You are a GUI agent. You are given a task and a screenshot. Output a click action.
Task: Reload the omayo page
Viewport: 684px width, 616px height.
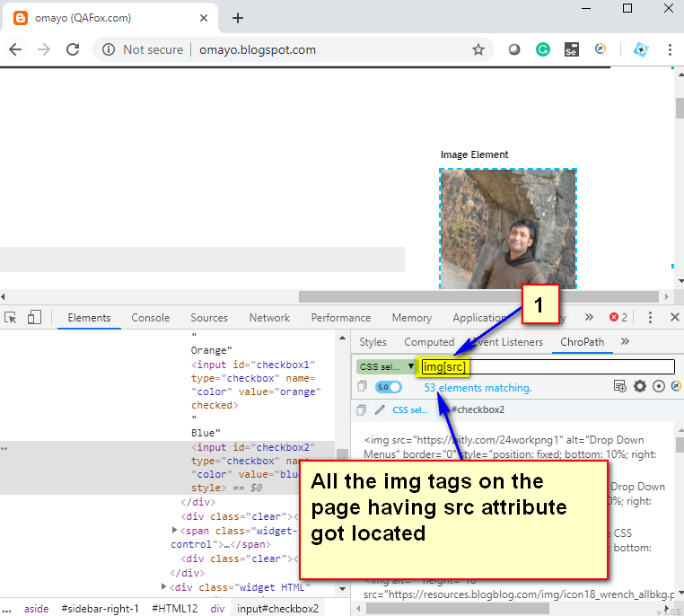[73, 49]
